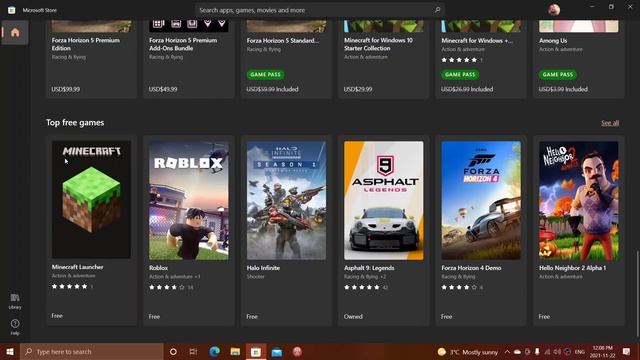640x360 pixels.
Task: Open Task View on the taskbar
Action: (193, 351)
